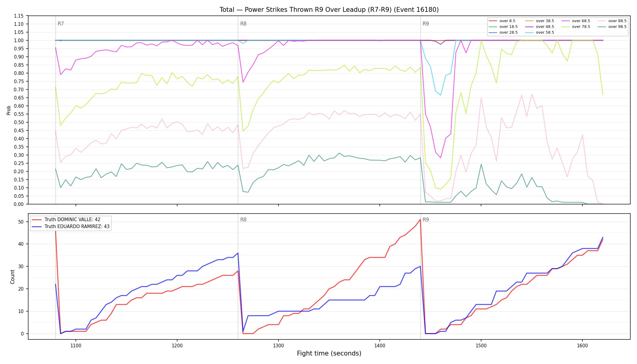Click the 0.50 tick on Prob axis

click(19, 122)
